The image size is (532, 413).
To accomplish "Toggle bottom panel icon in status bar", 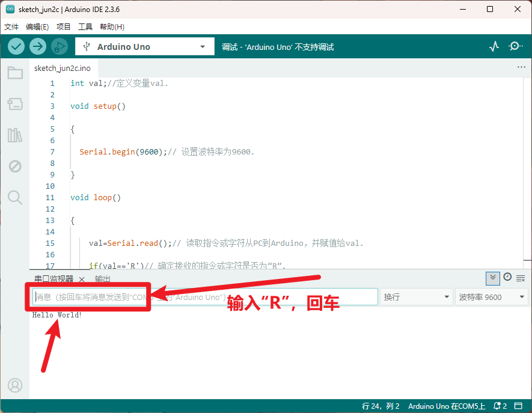I will (x=518, y=406).
